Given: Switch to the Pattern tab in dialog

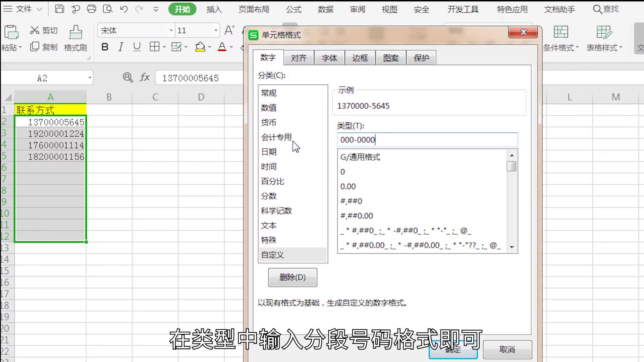Looking at the screenshot, I should click(391, 58).
